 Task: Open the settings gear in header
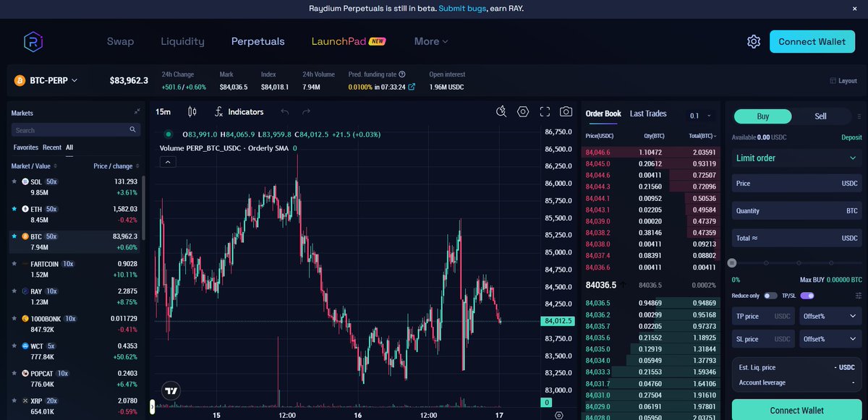tap(754, 41)
